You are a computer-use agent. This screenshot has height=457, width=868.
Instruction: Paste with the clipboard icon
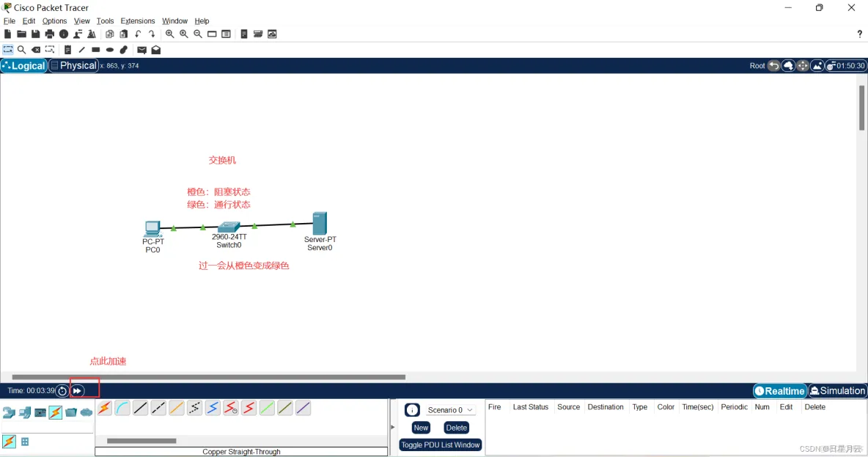click(x=123, y=34)
